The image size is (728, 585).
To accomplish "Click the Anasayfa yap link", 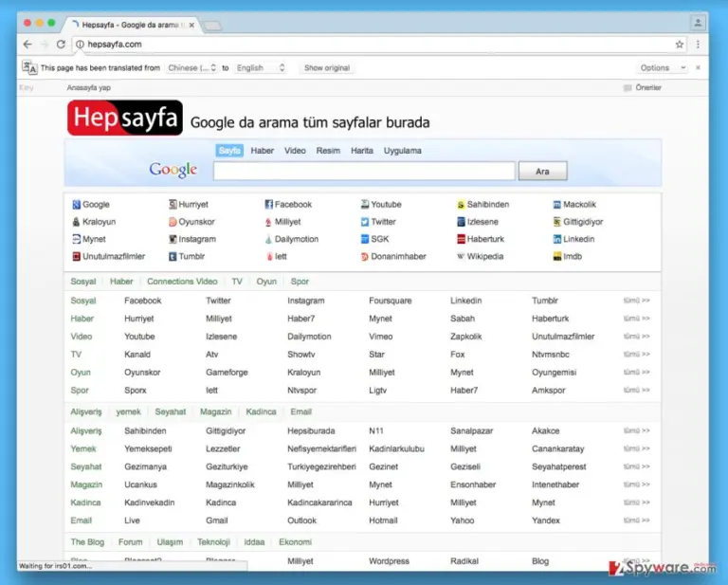I will tap(89, 88).
